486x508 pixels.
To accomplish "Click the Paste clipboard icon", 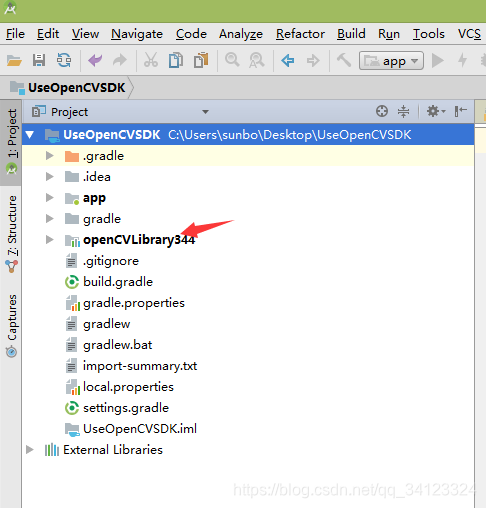I will (x=201, y=60).
